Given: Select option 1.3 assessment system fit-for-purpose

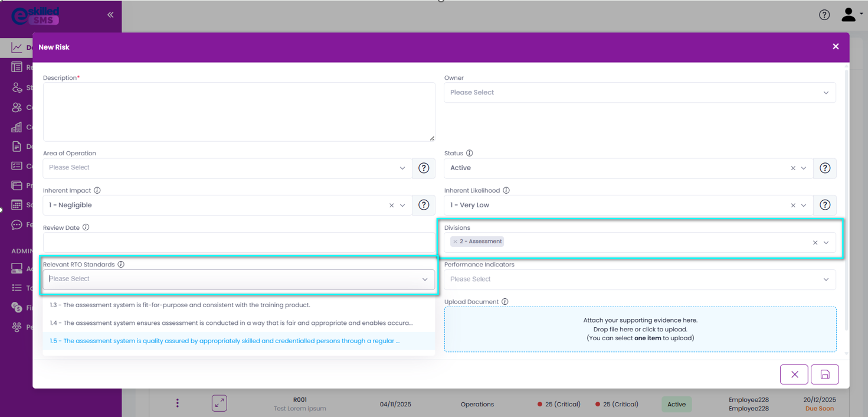Looking at the screenshot, I should pos(180,305).
